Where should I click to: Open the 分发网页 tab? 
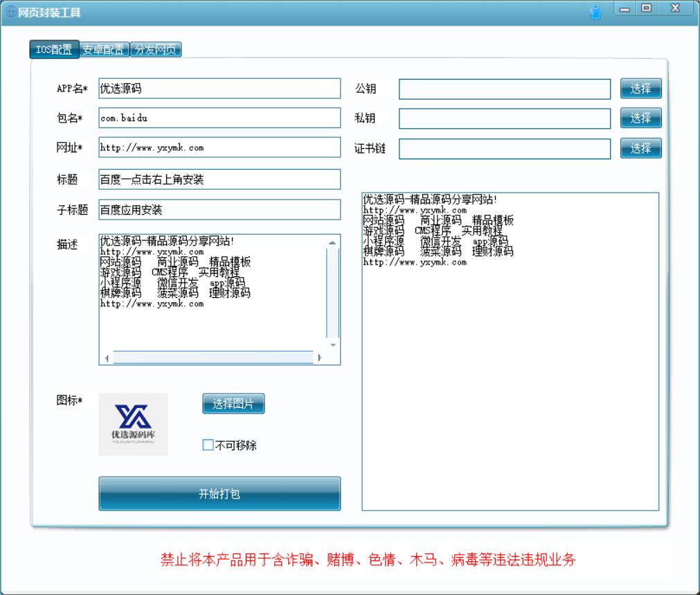tap(155, 50)
